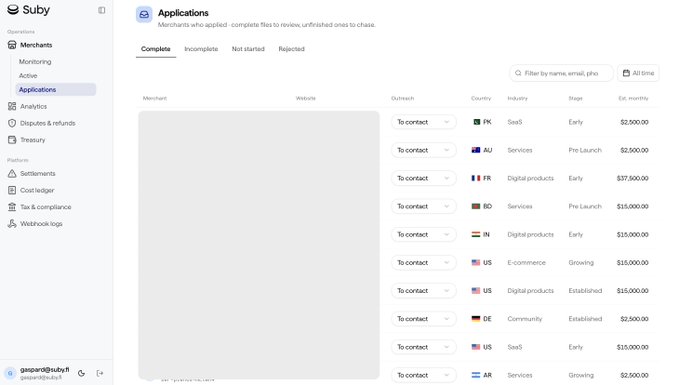This screenshot has width=679, height=385.
Task: Click the Stage column header
Action: point(575,98)
